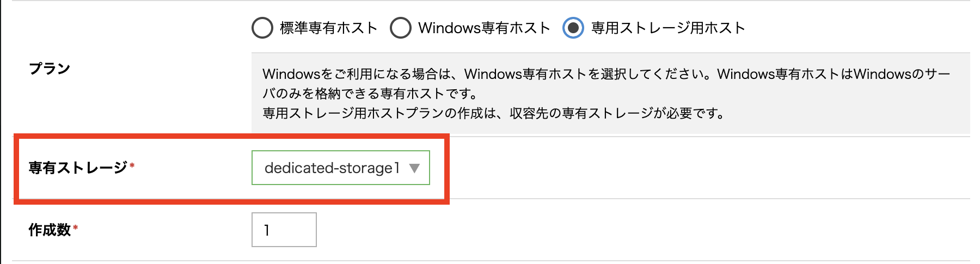Click note text starting Windowsをご利用になる場合は
Image resolution: width=980 pixels, height=264 pixels.
[605, 74]
